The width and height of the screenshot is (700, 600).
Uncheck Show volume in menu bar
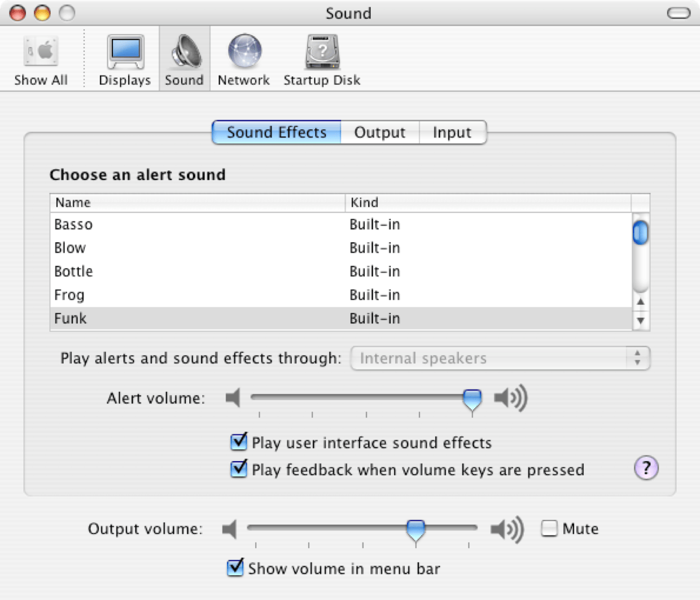coord(235,567)
